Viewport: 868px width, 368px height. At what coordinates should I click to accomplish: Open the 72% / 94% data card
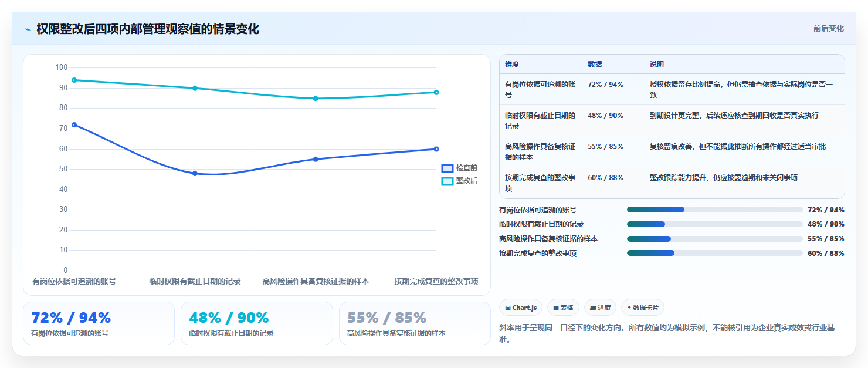(99, 323)
